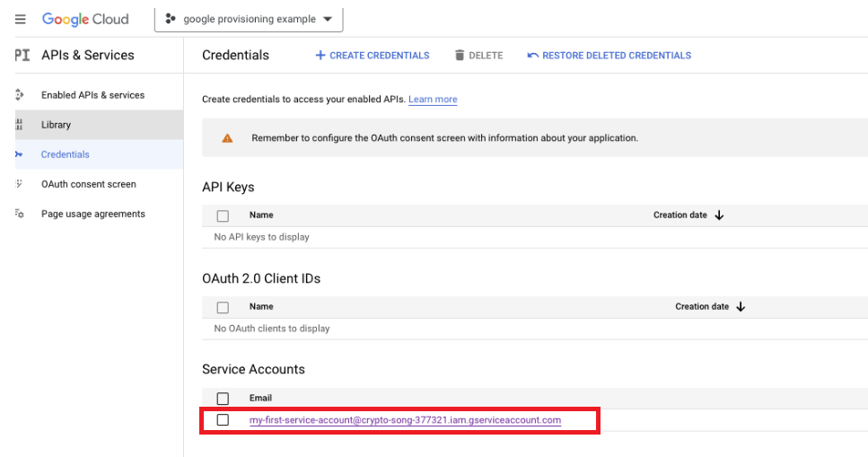The image size is (868, 457).
Task: Select all OAuth 2.0 Client IDs checkbox
Action: click(223, 307)
